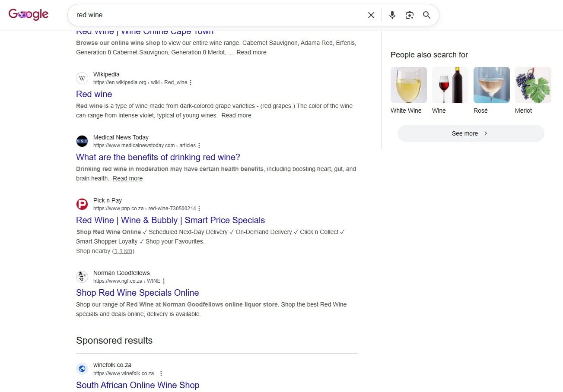Click the winefolk.co.za globe favicon
Screen dimensions: 563x392
(x=82, y=369)
